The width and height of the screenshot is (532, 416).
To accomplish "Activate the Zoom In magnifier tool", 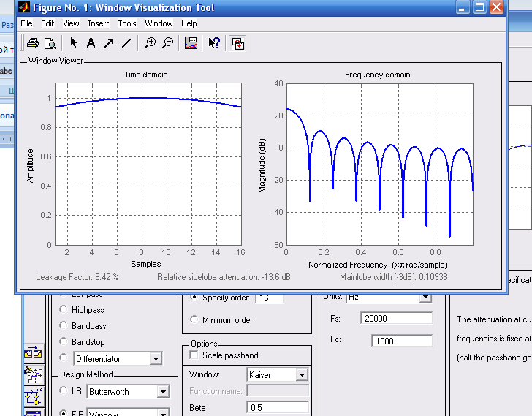I will pyautogui.click(x=150, y=43).
